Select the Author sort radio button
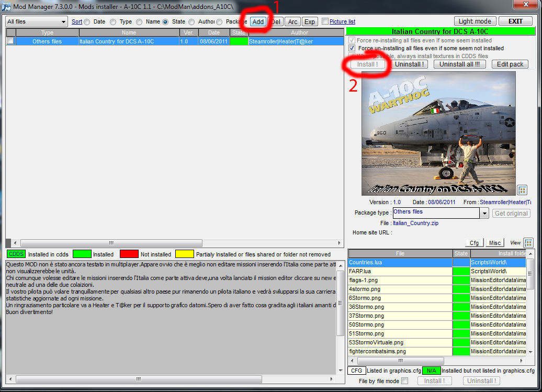The height and width of the screenshot is (392, 542). click(x=192, y=22)
